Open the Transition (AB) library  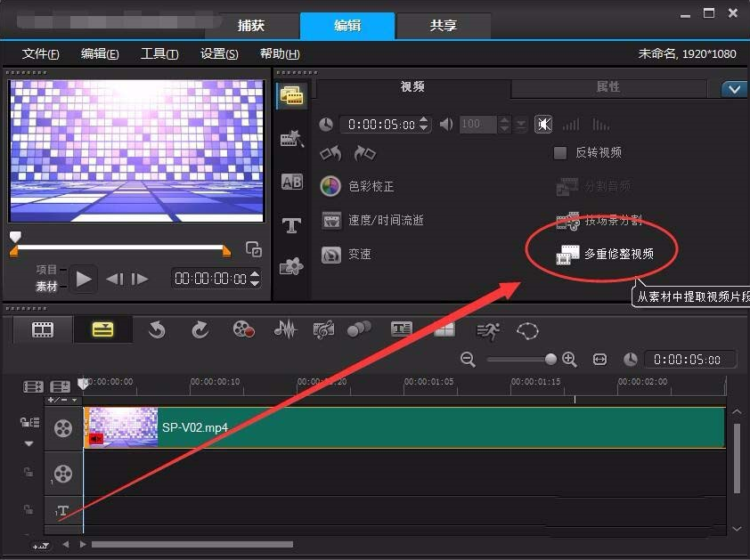coord(291,182)
